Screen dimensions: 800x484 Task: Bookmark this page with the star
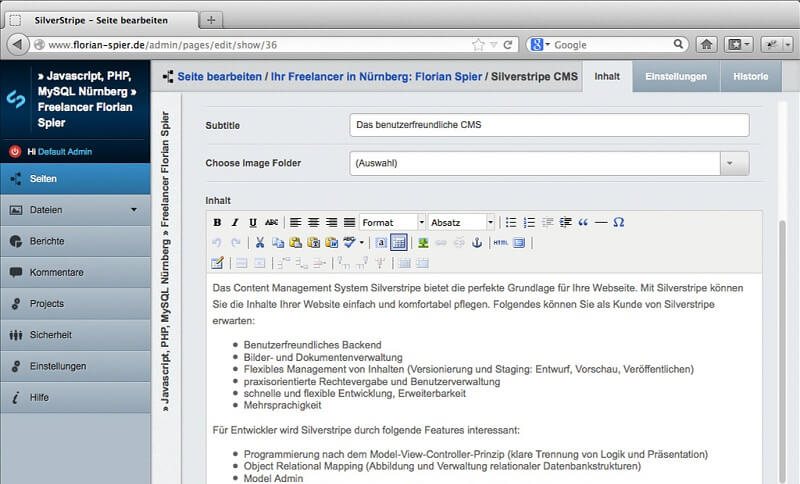pos(478,45)
